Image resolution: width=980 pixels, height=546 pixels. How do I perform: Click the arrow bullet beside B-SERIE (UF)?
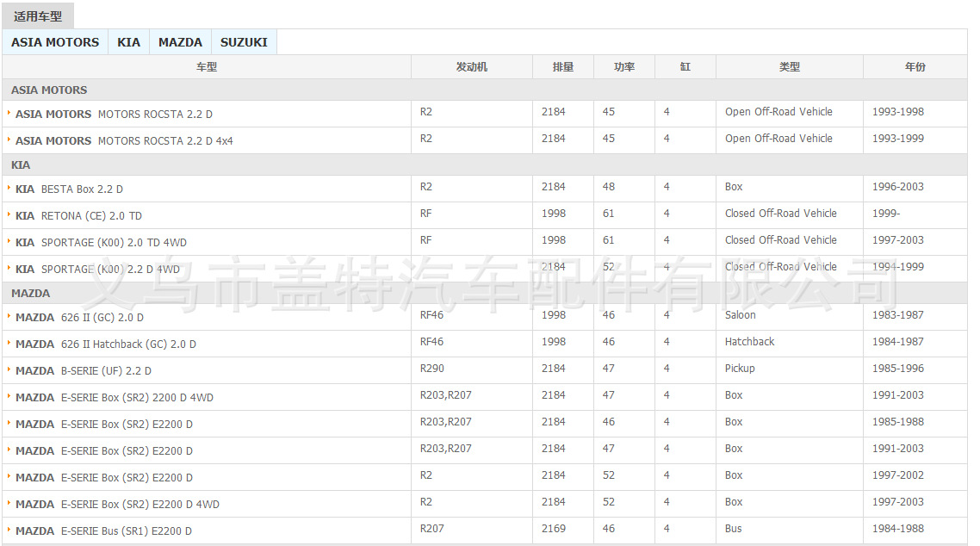tap(9, 369)
